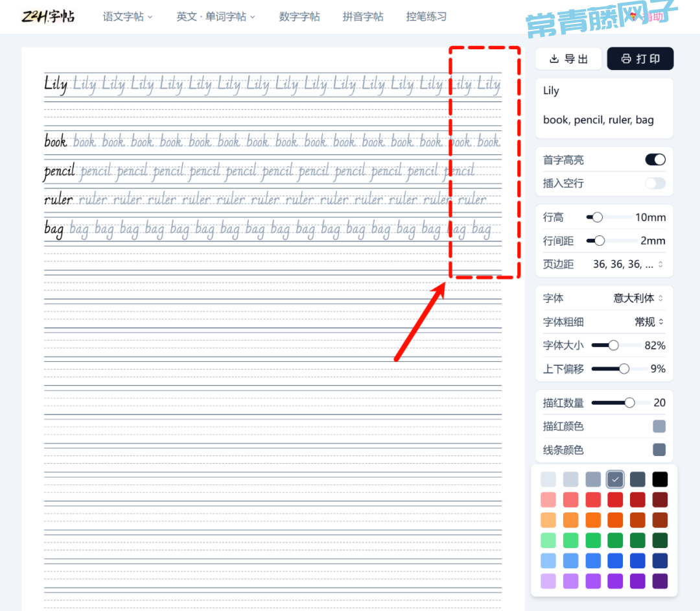Select the checked slate gray swatch

[615, 479]
